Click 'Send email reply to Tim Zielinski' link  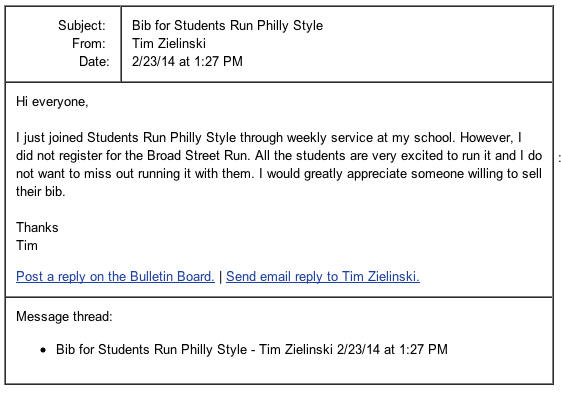coord(323,276)
